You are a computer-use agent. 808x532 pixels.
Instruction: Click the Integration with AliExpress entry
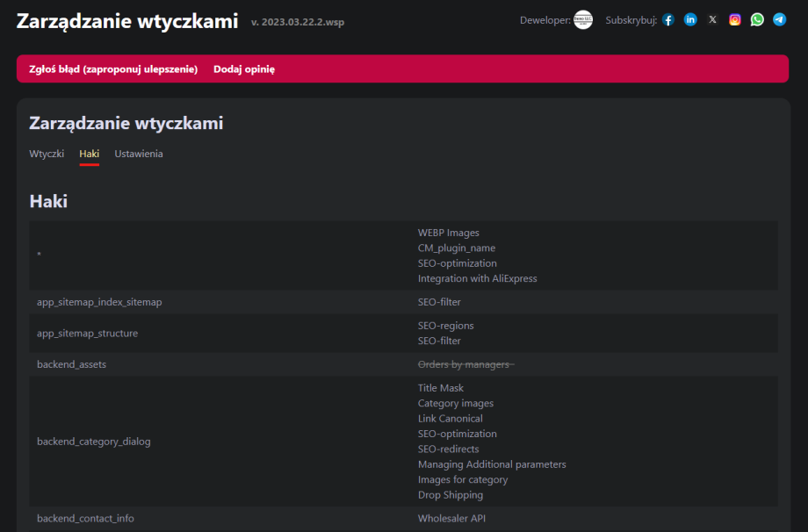(477, 279)
